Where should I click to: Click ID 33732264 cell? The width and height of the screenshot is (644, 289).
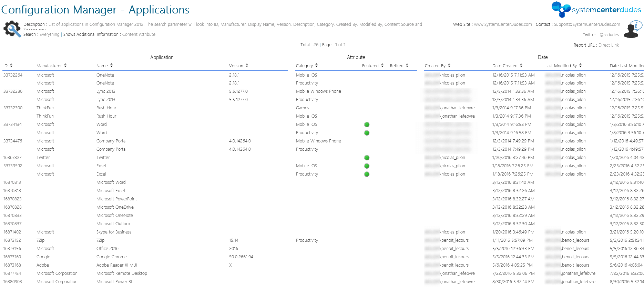coord(13,75)
